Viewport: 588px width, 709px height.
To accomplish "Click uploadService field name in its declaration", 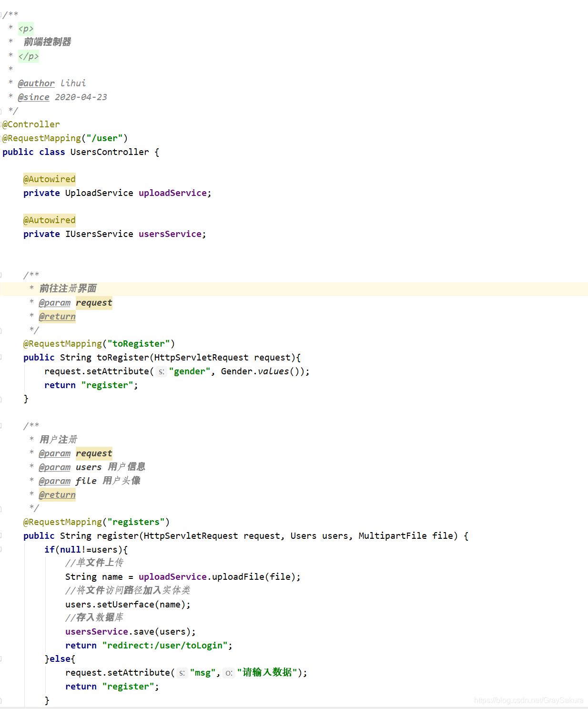I will click(x=172, y=193).
